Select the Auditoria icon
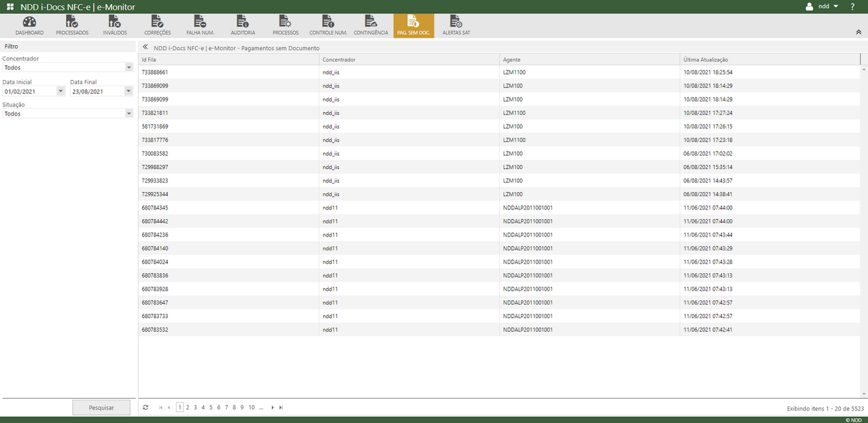 (x=243, y=26)
